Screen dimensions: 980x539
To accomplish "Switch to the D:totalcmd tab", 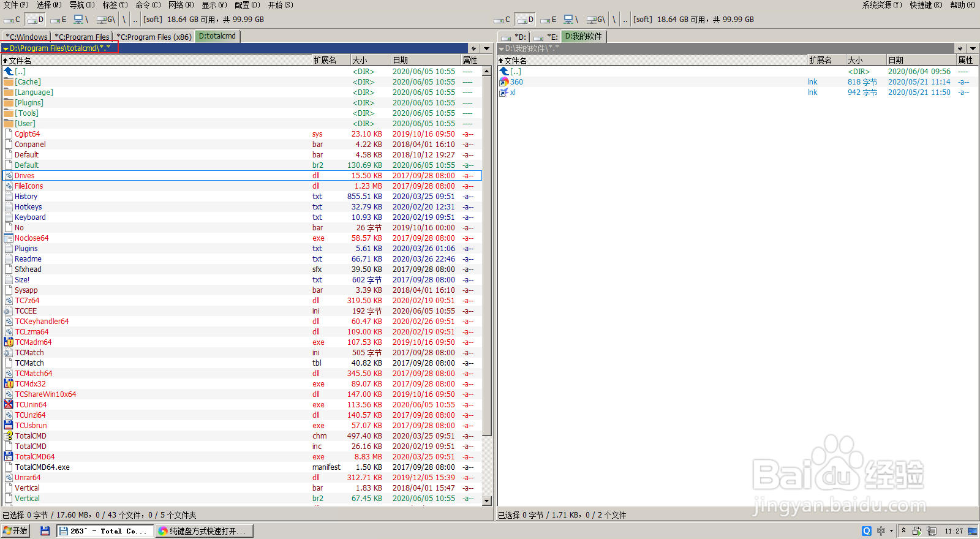I will pos(217,36).
